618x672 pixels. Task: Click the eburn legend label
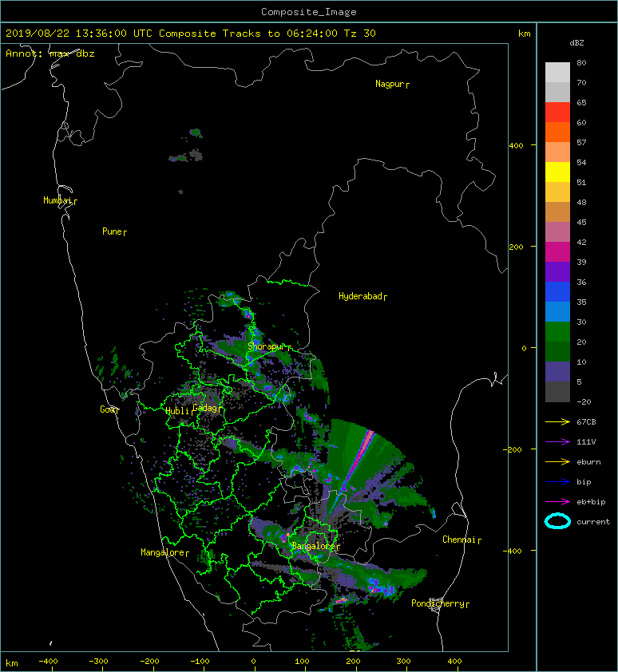(588, 462)
